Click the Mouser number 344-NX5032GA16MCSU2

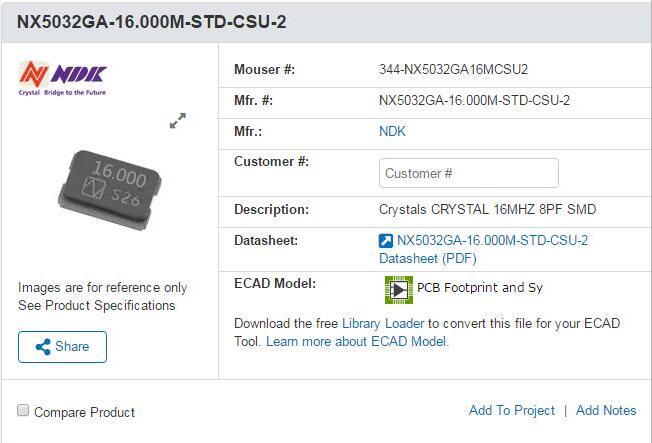(453, 69)
